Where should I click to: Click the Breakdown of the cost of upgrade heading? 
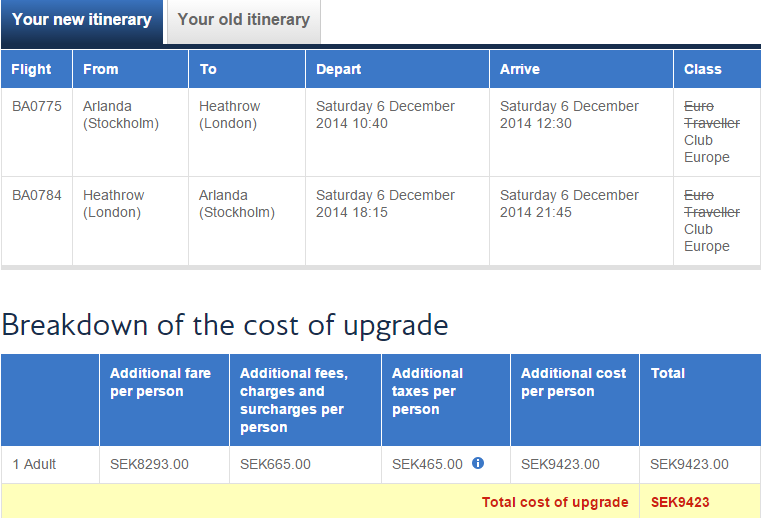(225, 325)
